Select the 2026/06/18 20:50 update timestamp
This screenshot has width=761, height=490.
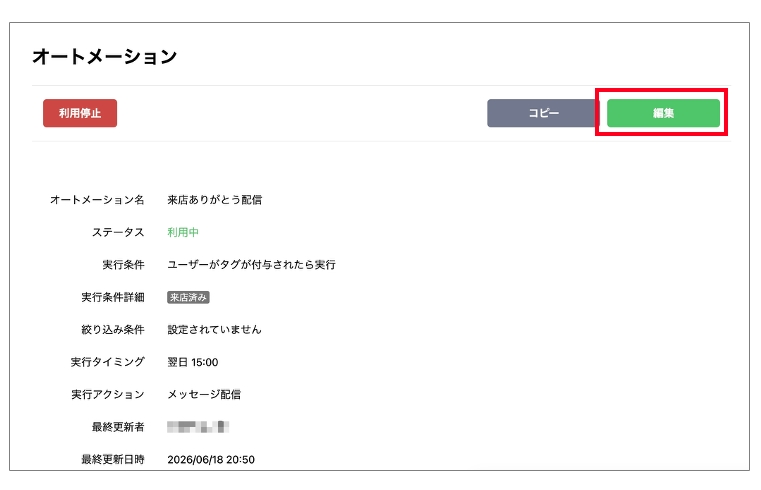click(x=211, y=459)
